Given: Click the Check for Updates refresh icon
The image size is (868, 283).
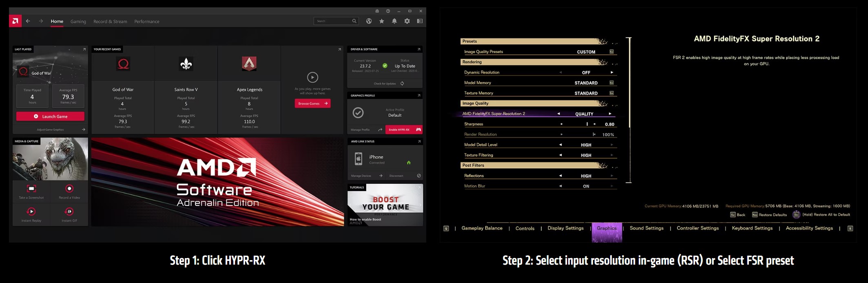Looking at the screenshot, I should (402, 84).
